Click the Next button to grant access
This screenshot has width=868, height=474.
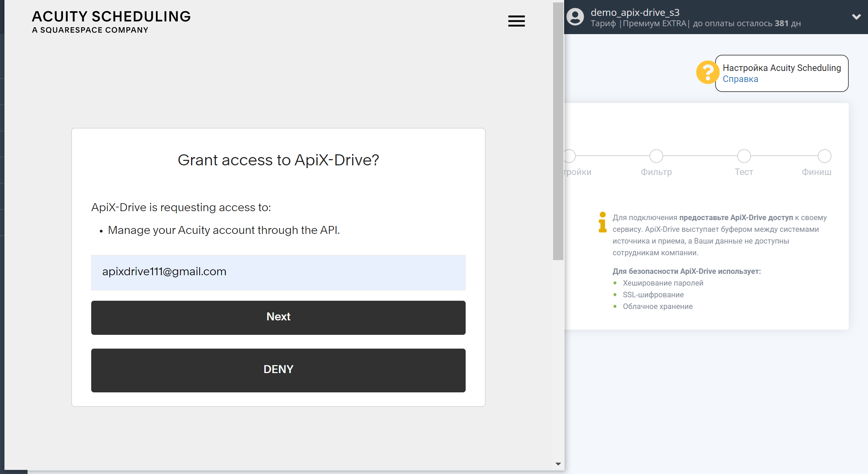pyautogui.click(x=279, y=317)
